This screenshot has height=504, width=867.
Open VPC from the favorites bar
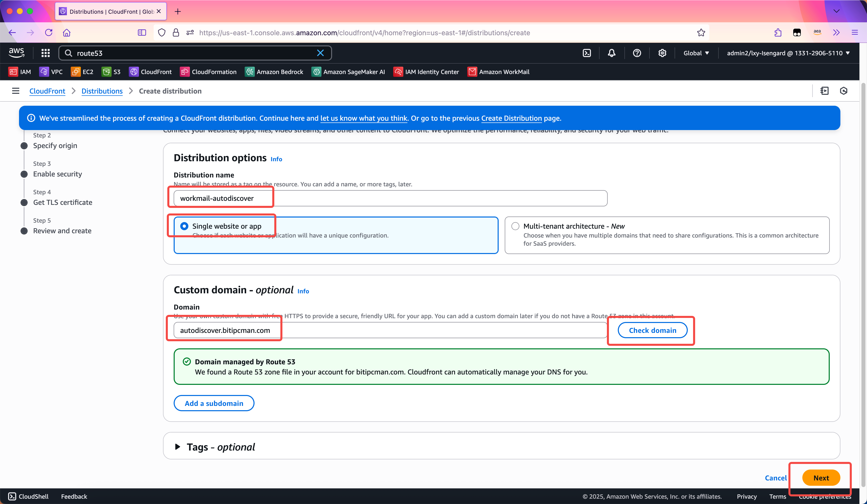(51, 72)
